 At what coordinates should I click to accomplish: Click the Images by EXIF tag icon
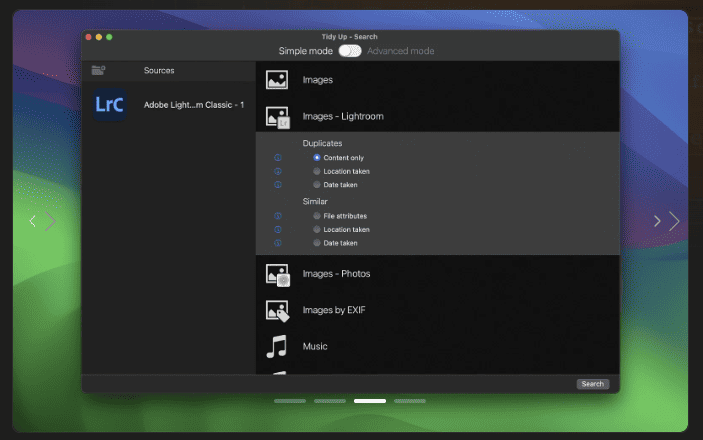tap(278, 311)
